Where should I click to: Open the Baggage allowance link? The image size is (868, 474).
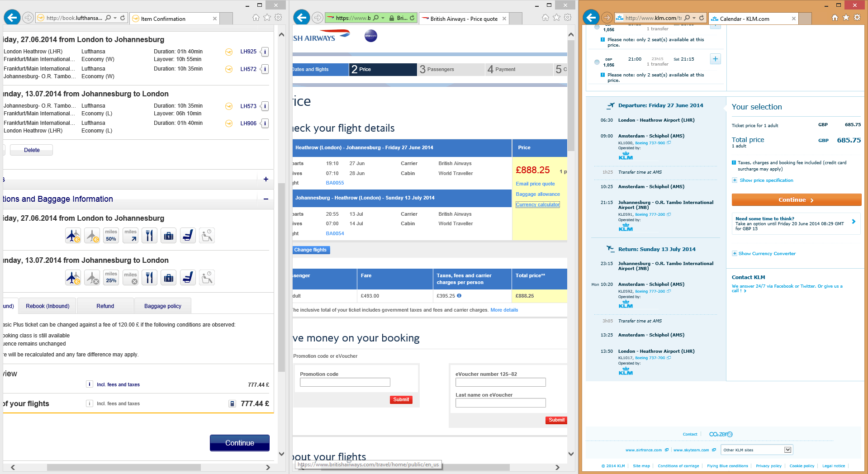pos(538,194)
